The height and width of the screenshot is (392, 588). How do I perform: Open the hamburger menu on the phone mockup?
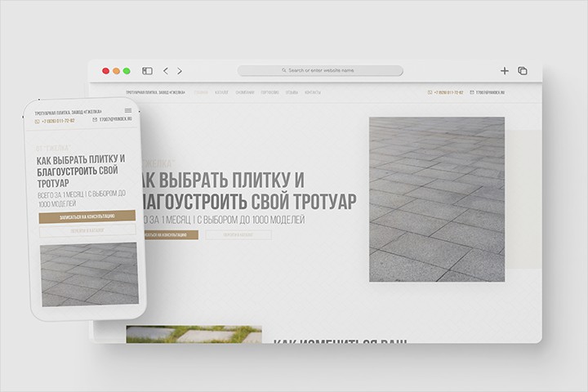pos(128,110)
